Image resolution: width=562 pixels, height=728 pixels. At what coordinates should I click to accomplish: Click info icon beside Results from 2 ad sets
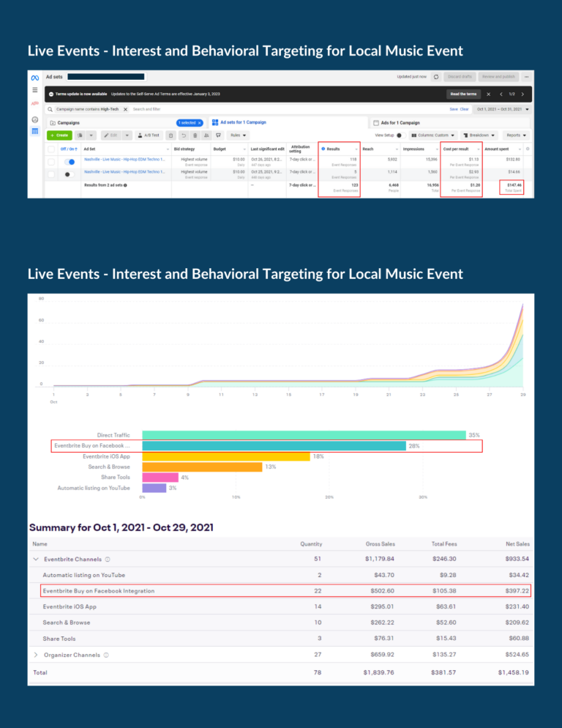125,185
